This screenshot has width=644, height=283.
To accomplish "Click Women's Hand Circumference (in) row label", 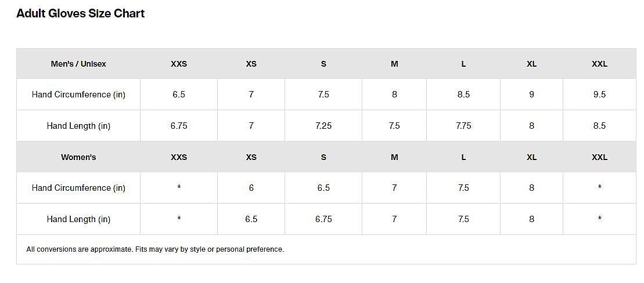I will pos(78,188).
